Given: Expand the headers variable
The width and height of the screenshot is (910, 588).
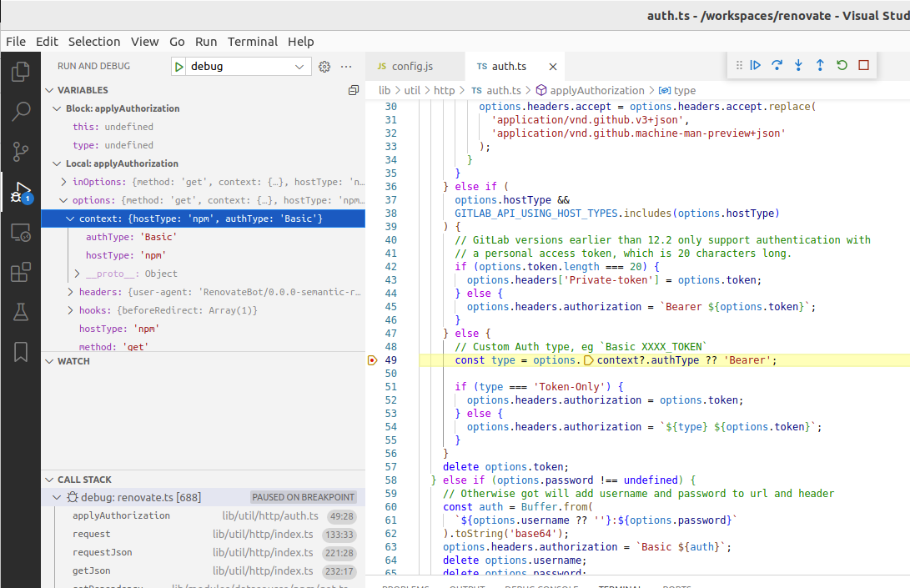Looking at the screenshot, I should (x=70, y=292).
